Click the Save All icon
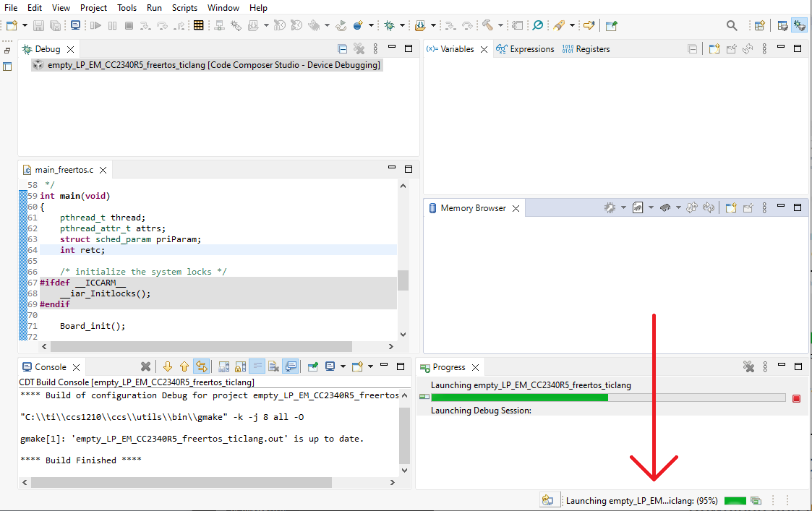This screenshot has height=511, width=812. (x=54, y=25)
